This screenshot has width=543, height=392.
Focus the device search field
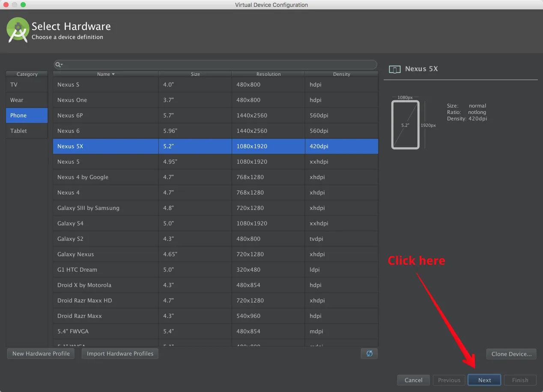pos(215,65)
